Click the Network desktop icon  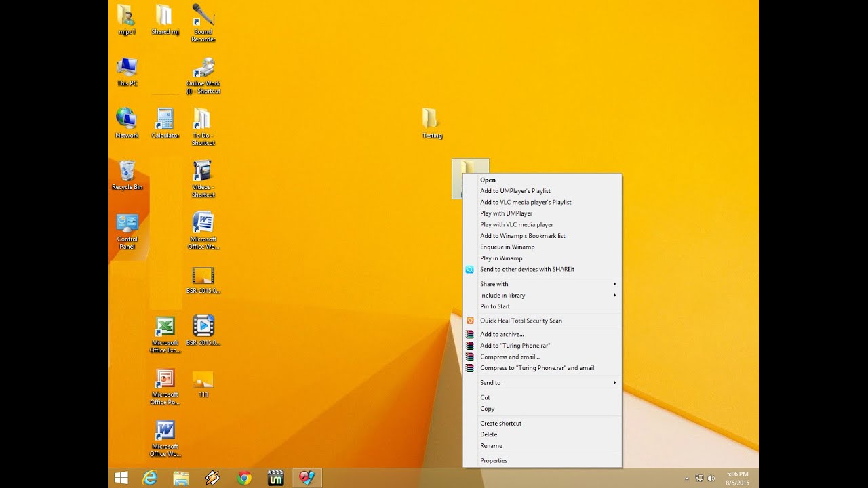[127, 123]
